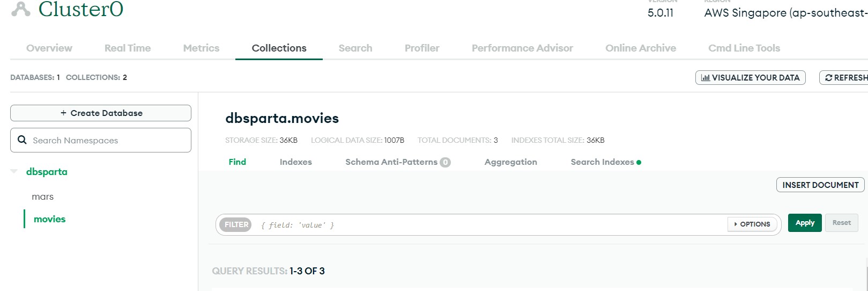Click the refresh arrows icon
This screenshot has width=868, height=291.
(828, 78)
